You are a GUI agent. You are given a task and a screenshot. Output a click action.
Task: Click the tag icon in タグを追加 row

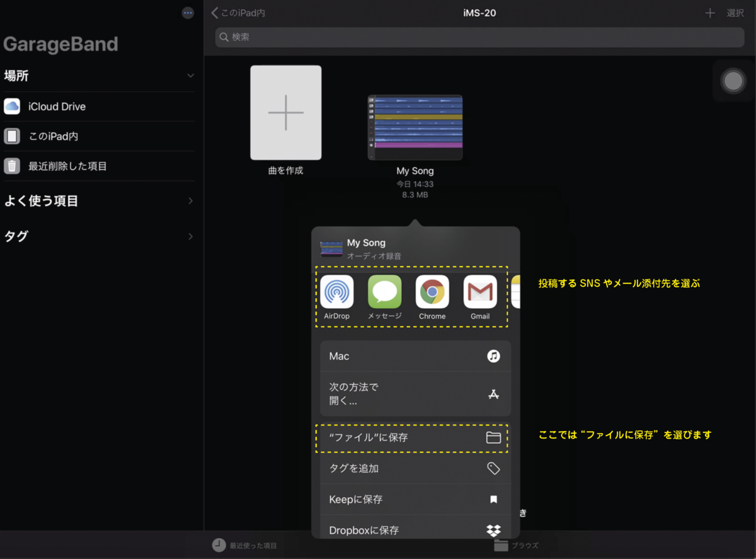tap(494, 468)
